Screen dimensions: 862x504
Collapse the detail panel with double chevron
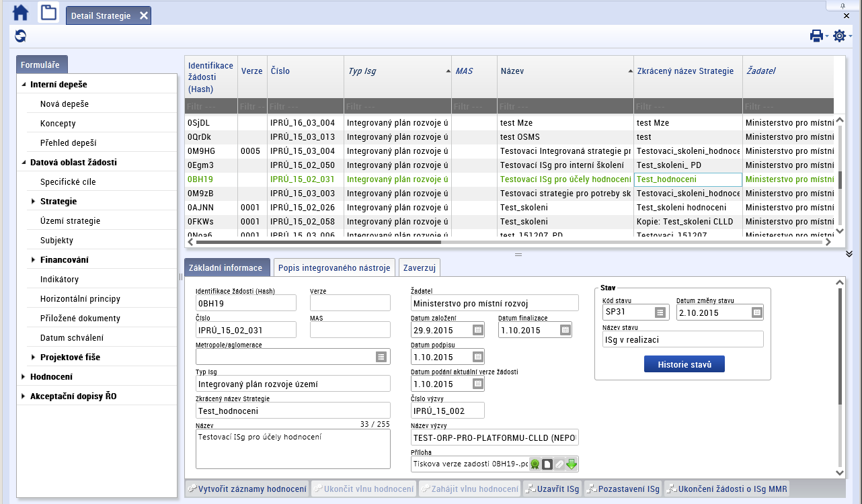click(849, 254)
